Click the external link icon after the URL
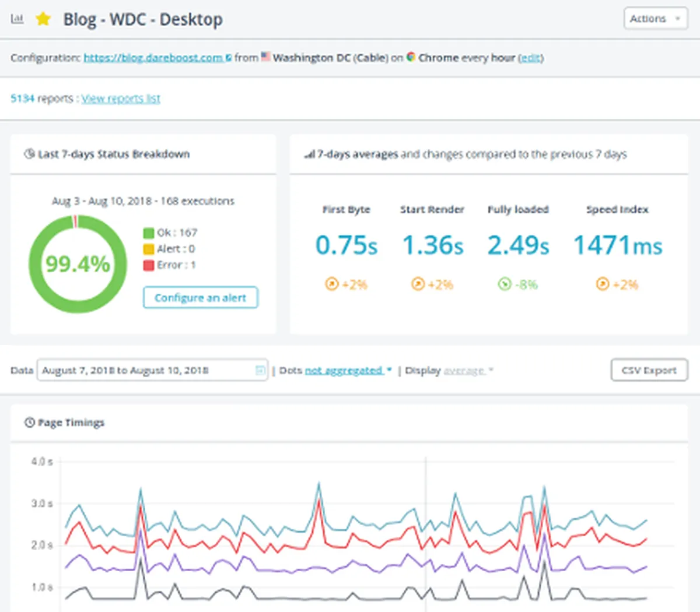700x612 pixels. click(x=229, y=58)
